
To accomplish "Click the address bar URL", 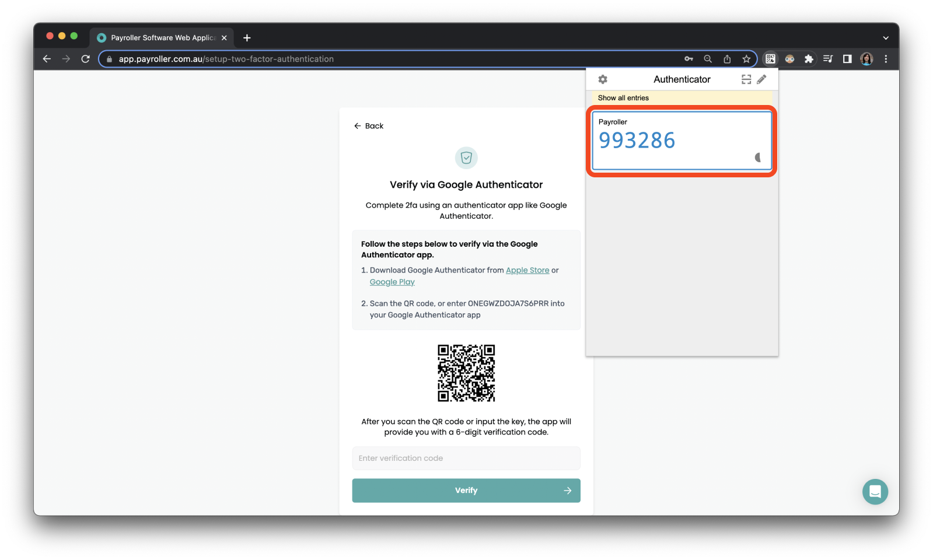I will coord(226,59).
